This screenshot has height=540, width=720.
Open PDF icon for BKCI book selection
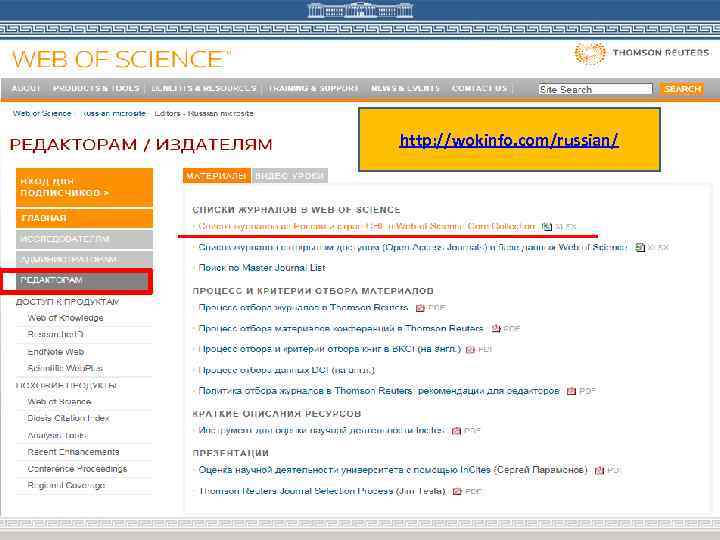click(x=470, y=349)
